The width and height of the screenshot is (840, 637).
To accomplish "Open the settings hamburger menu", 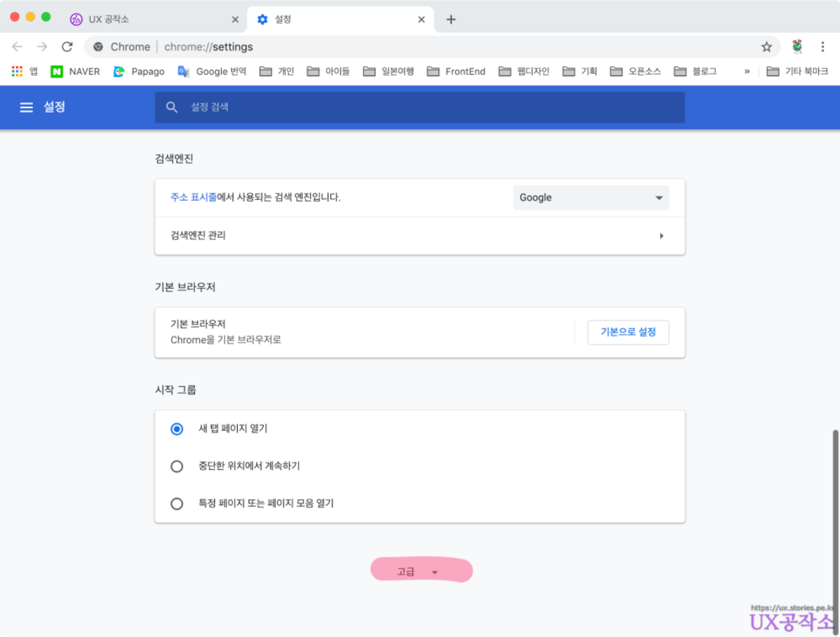I will [26, 107].
